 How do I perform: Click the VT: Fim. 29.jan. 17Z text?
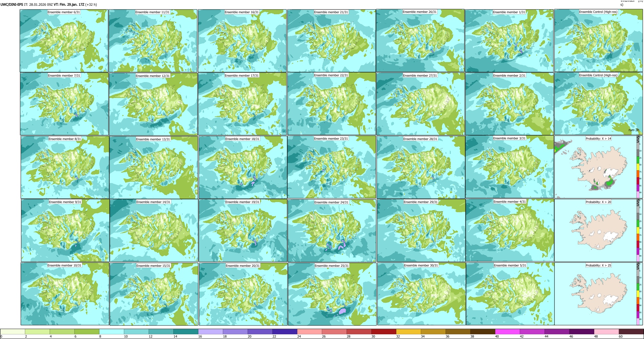pyautogui.click(x=69, y=4)
